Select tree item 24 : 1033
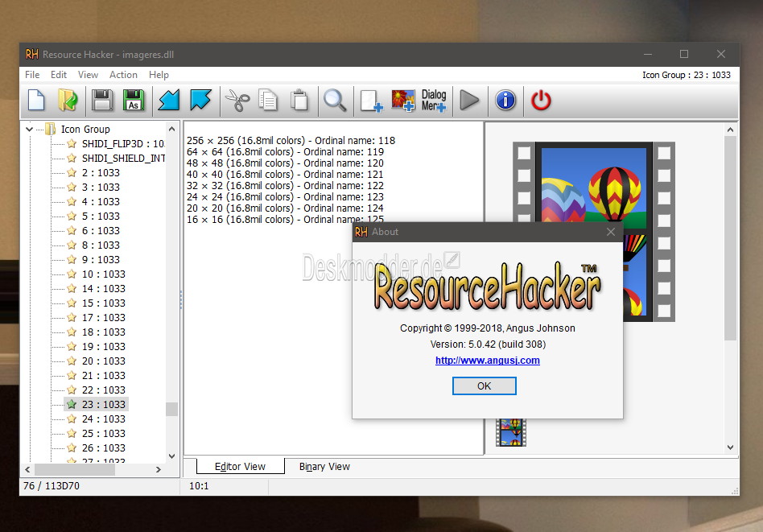Viewport: 763px width, 532px height. point(104,419)
